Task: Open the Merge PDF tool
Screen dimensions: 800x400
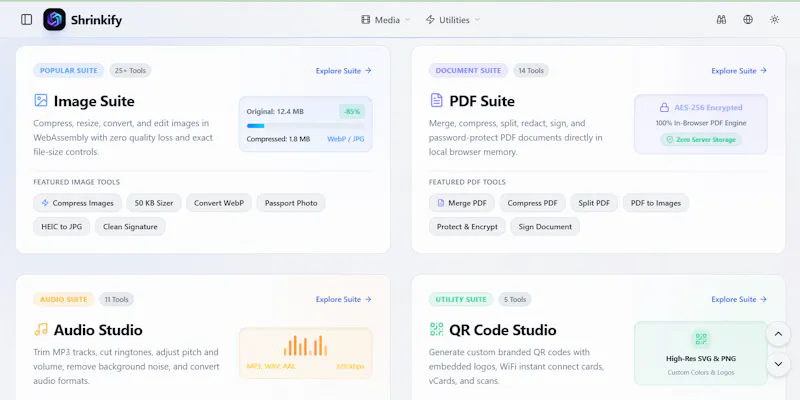Action: coord(462,203)
